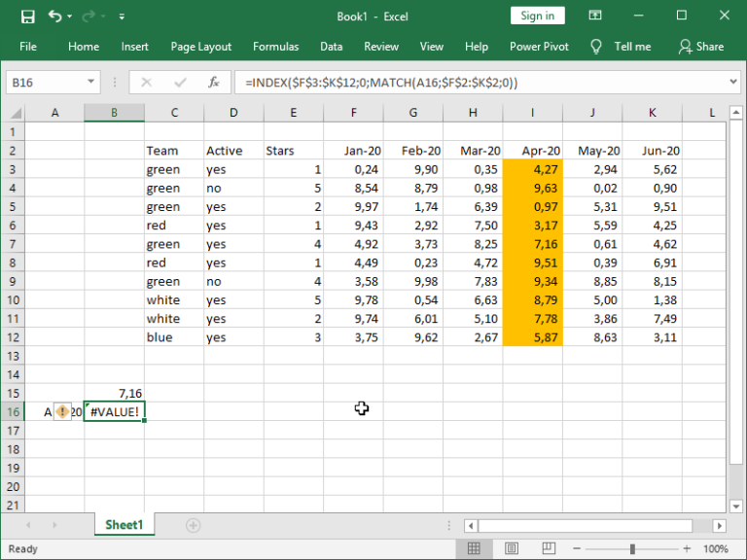Image resolution: width=747 pixels, height=560 pixels.
Task: Expand the Name Box dropdown arrow
Action: 90,83
